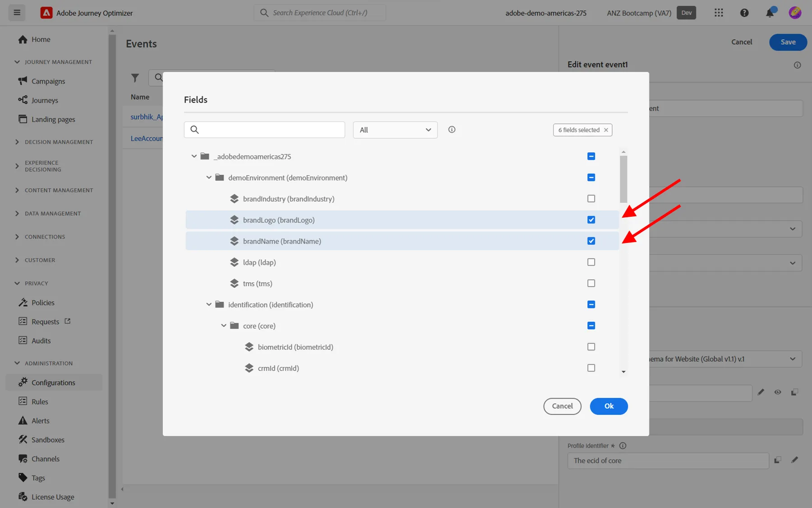Open the hamburger navigation menu
This screenshot has width=812, height=508.
(17, 13)
